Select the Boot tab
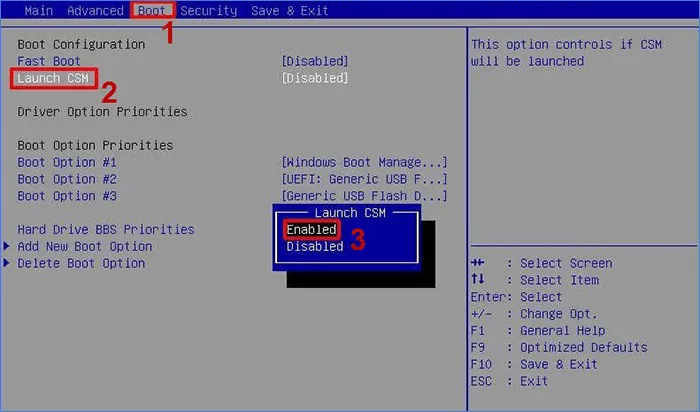This screenshot has width=700, height=412. (x=151, y=11)
